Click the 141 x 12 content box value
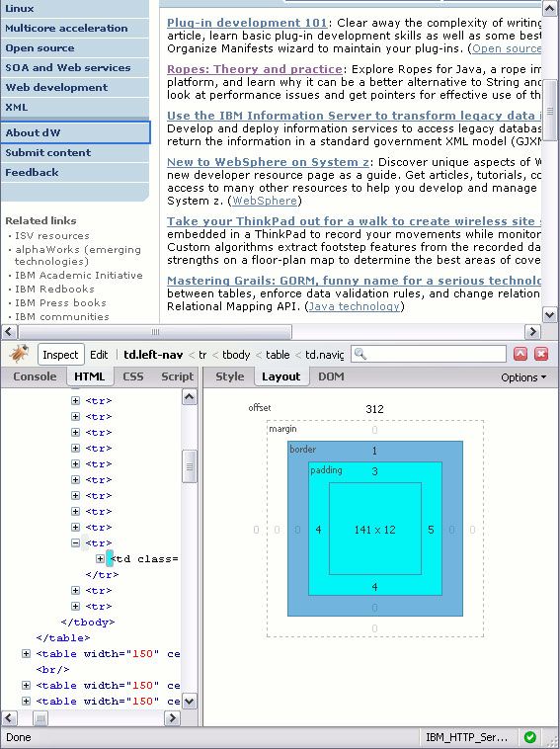Viewport: 560px width, 749px height. (x=374, y=530)
